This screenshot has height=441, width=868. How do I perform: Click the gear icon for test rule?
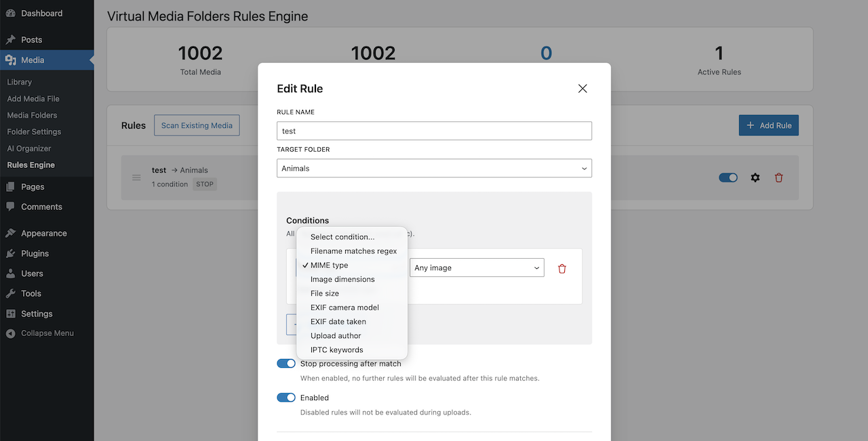point(755,177)
